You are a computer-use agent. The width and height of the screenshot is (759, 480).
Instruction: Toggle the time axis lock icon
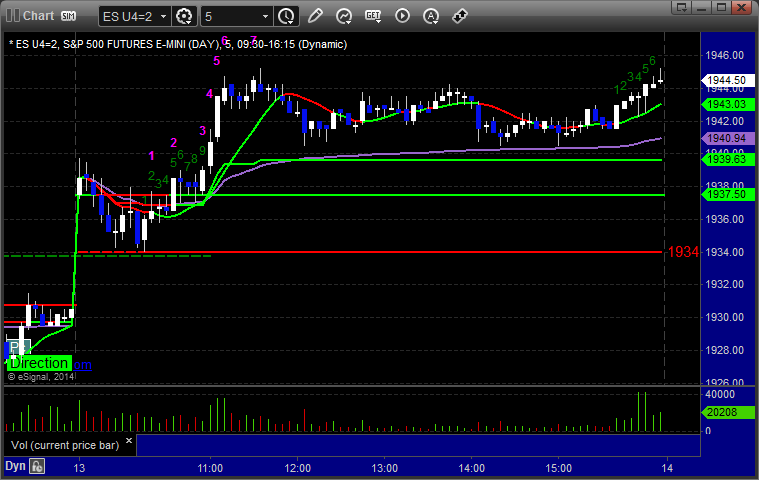click(37, 466)
